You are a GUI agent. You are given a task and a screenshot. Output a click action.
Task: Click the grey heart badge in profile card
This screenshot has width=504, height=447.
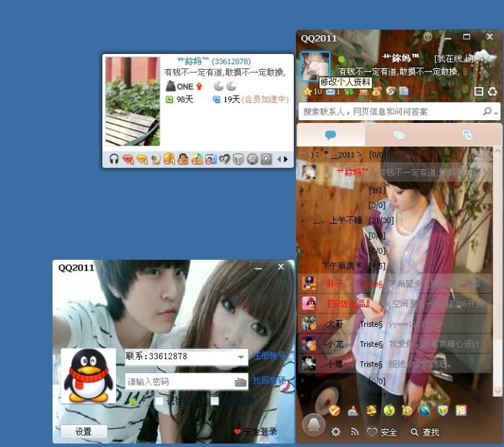click(225, 159)
